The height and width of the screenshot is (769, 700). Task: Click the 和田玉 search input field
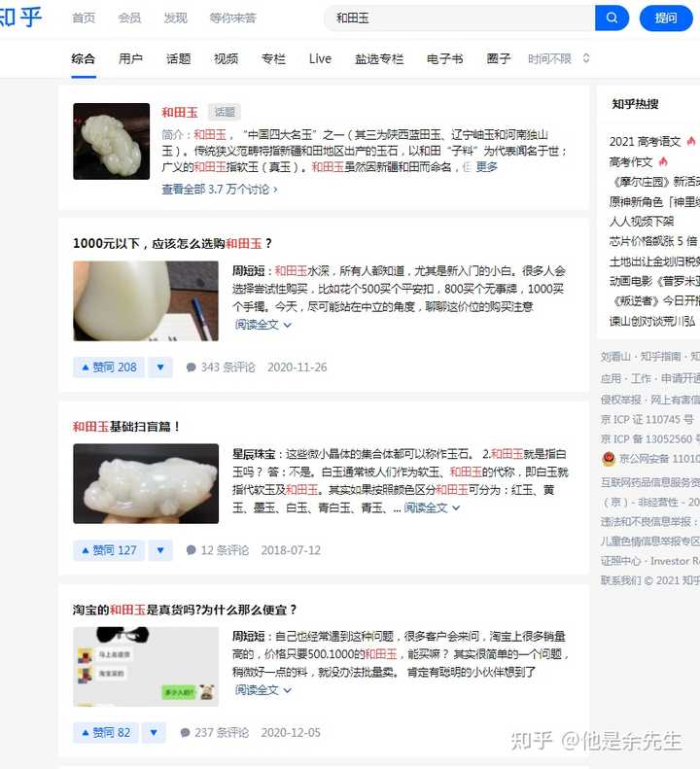click(x=459, y=18)
